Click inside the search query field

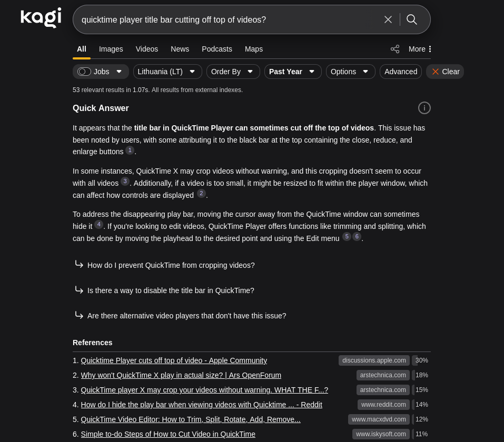point(226,19)
